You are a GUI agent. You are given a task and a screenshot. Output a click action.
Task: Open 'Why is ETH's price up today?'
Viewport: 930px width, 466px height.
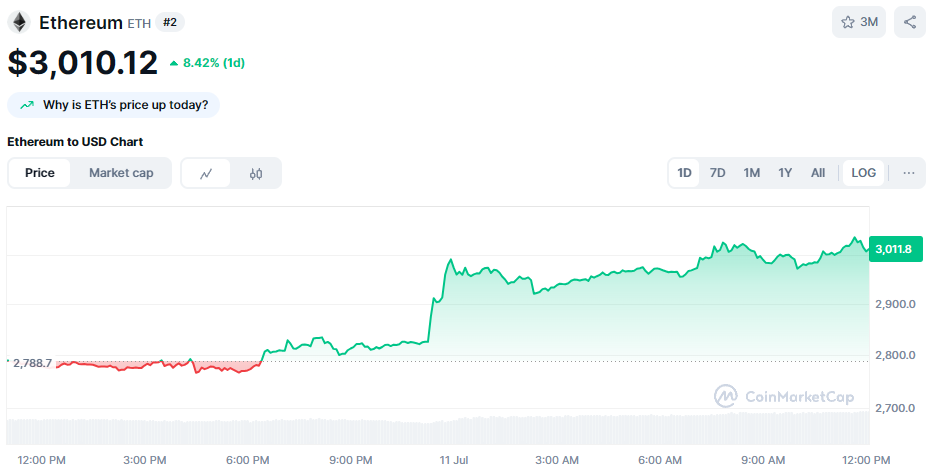(113, 105)
